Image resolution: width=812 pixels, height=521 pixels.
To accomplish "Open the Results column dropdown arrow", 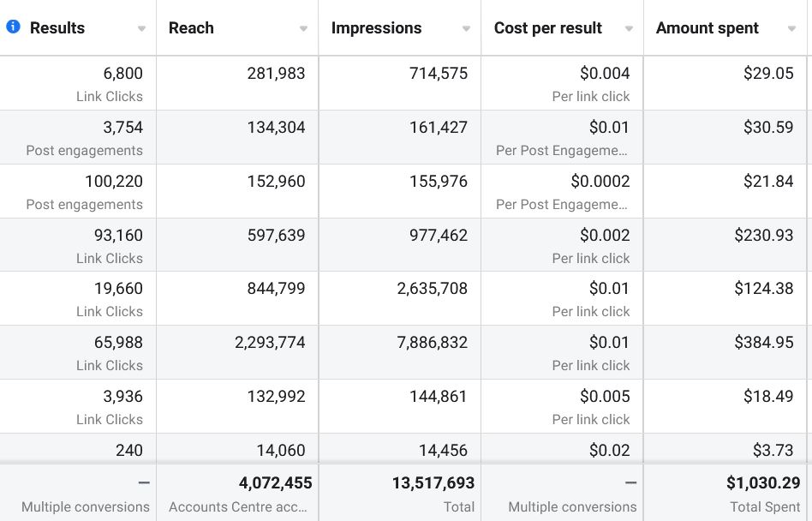I will (141, 29).
